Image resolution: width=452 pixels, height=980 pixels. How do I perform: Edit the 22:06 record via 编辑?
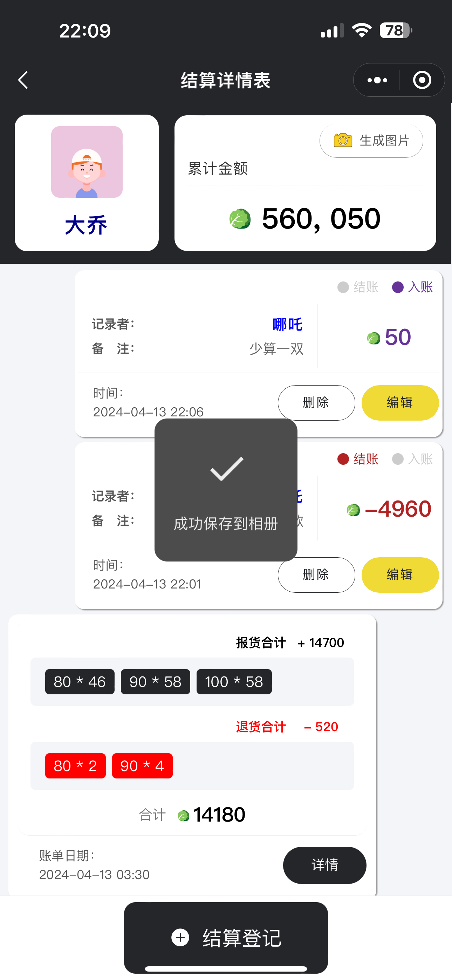coord(400,402)
